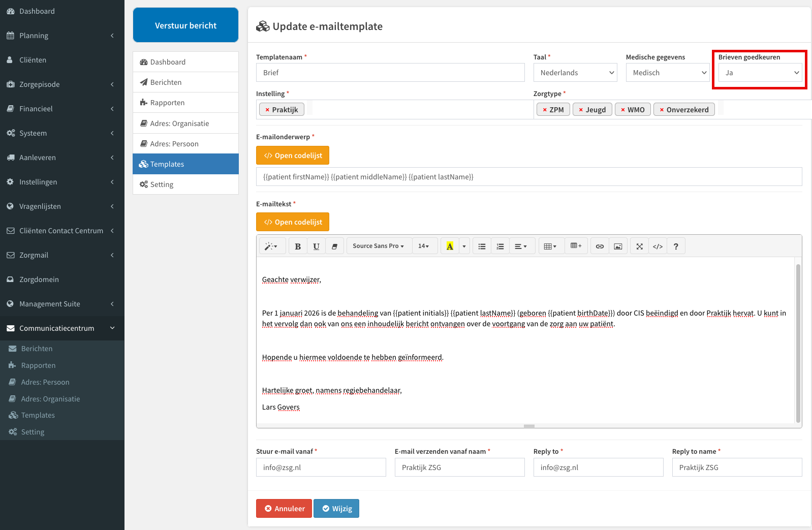Open the Source Sans Pro font dropdown

(379, 246)
